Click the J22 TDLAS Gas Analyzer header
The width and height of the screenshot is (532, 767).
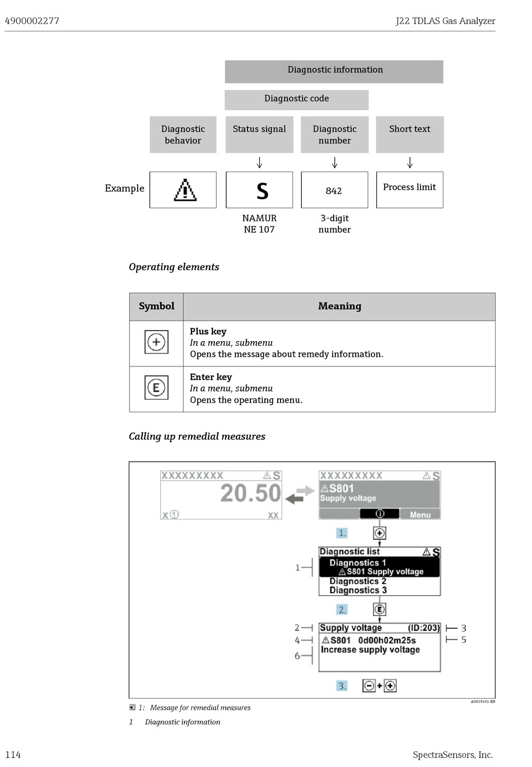[446, 21]
